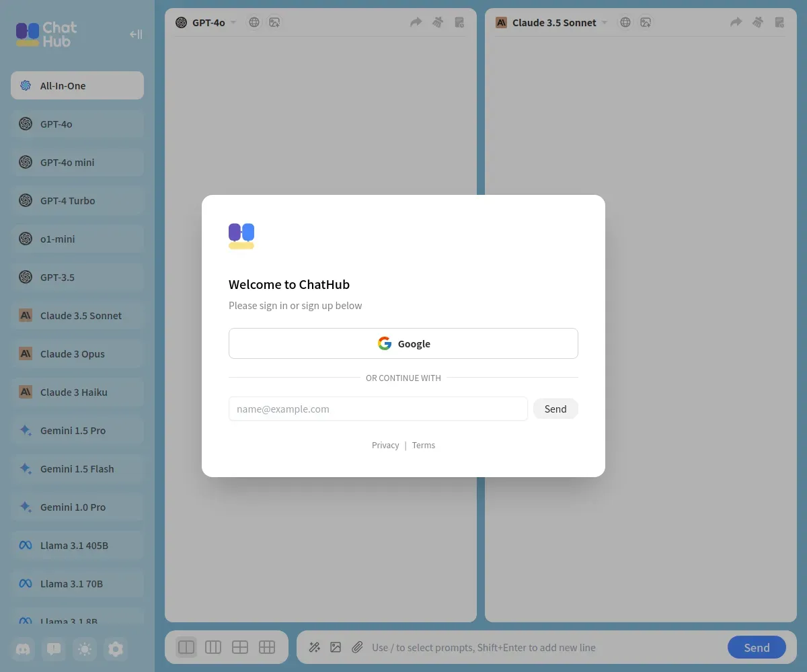Enable web access in the GPT-4o panel
This screenshot has height=672, width=807.
click(254, 22)
